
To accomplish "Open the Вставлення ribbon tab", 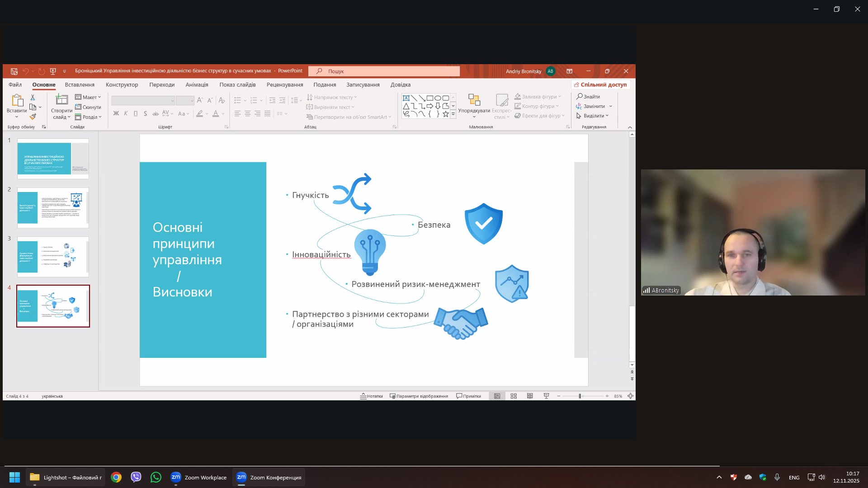I will [80, 84].
